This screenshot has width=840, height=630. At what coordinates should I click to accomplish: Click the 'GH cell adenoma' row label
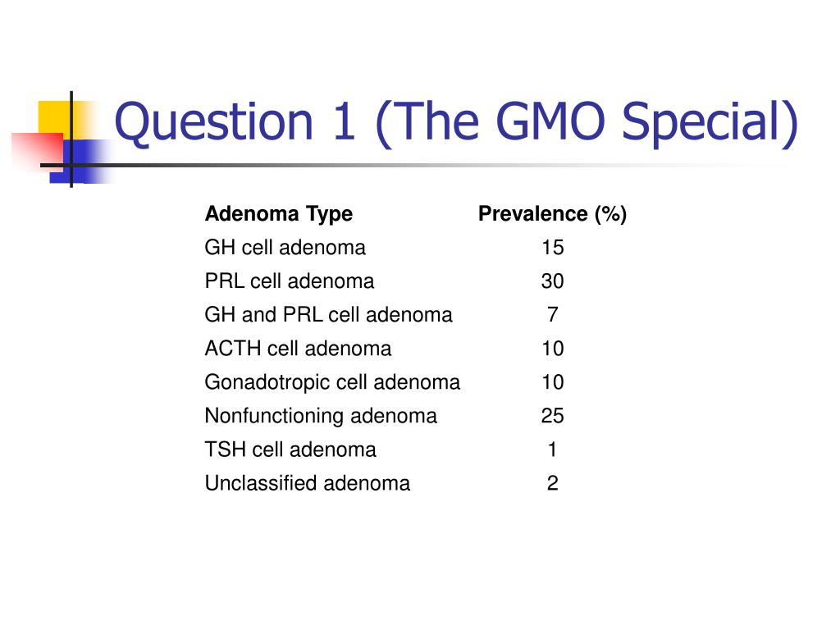pos(285,248)
